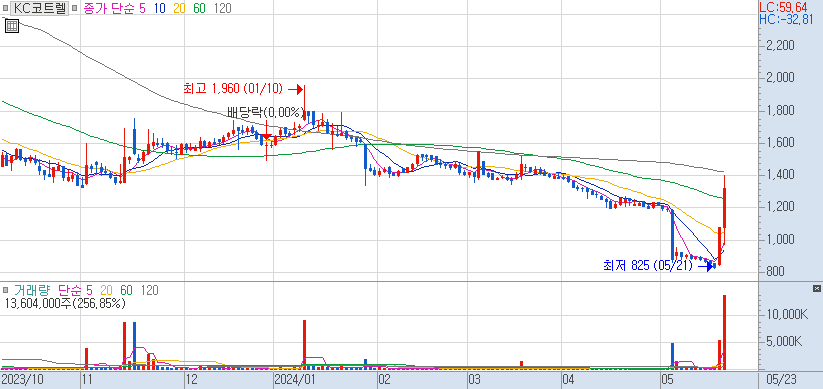Click the square marker left of KC코트렐
The image size is (823, 389).
point(5,8)
